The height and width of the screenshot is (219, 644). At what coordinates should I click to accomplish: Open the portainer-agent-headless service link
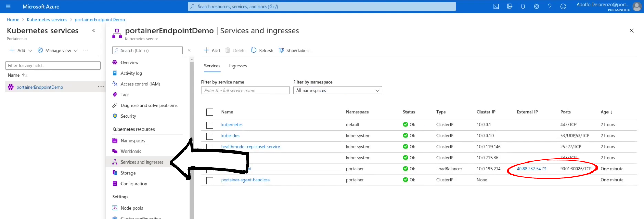[245, 180]
